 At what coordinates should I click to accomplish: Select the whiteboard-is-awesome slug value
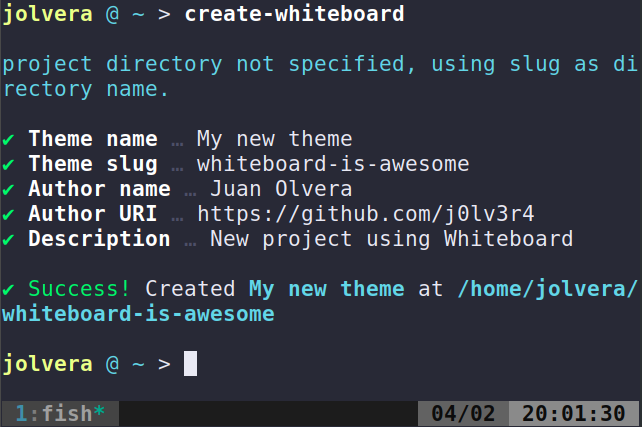pyautogui.click(x=333, y=164)
